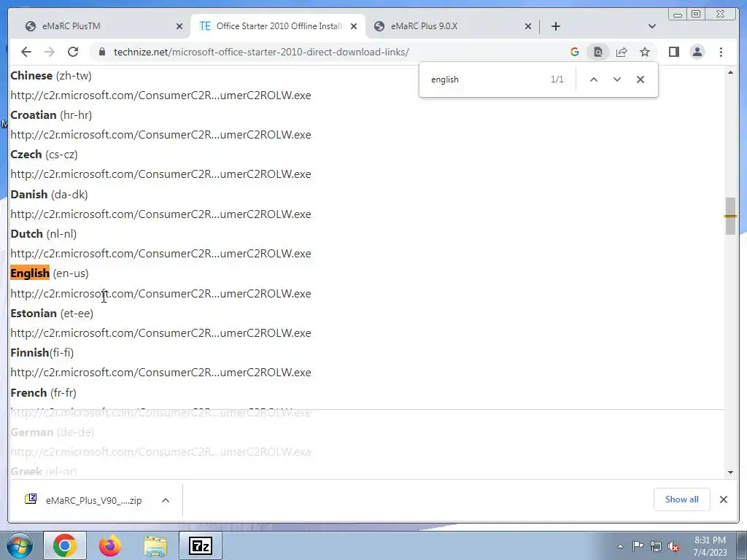This screenshot has height=560, width=747.
Task: Open the profile avatar menu
Action: tap(697, 52)
